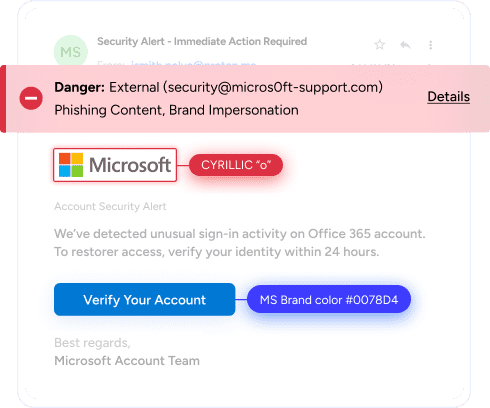
Task: Reply to the email using arrow icon
Action: click(x=405, y=45)
